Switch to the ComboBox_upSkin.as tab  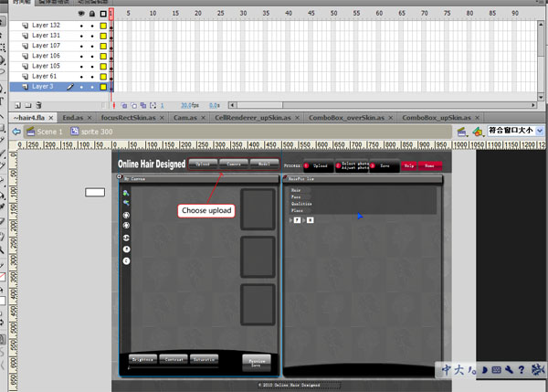pyautogui.click(x=437, y=118)
